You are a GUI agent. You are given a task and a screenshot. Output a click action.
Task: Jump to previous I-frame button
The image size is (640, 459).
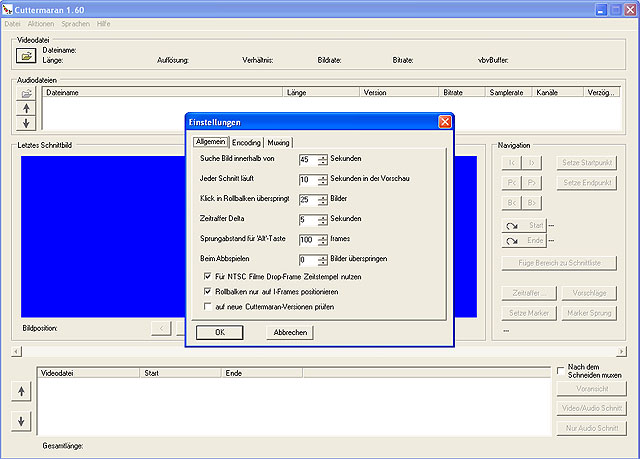[x=511, y=163]
